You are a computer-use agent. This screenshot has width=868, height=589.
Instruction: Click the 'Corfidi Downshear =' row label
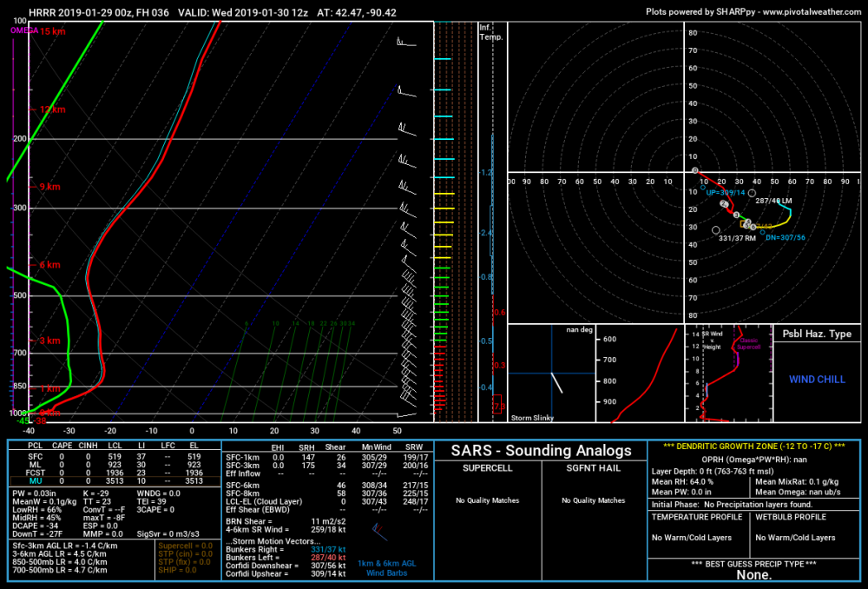click(262, 566)
